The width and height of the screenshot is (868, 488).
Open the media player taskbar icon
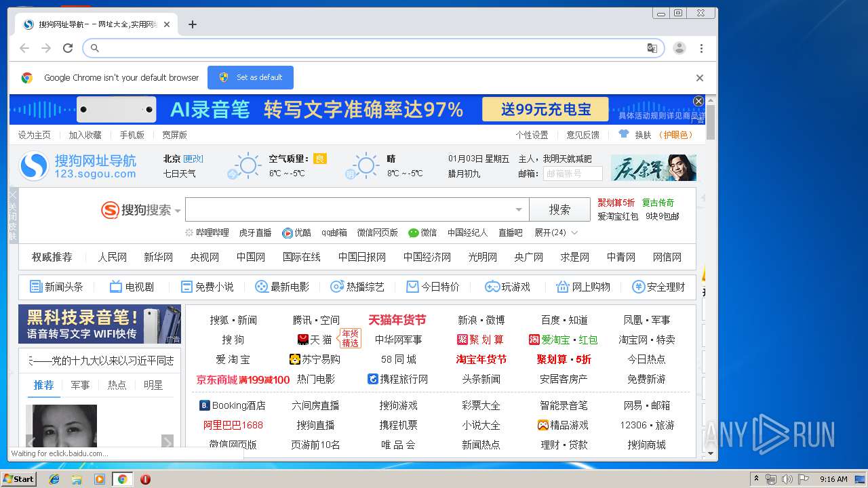click(100, 479)
